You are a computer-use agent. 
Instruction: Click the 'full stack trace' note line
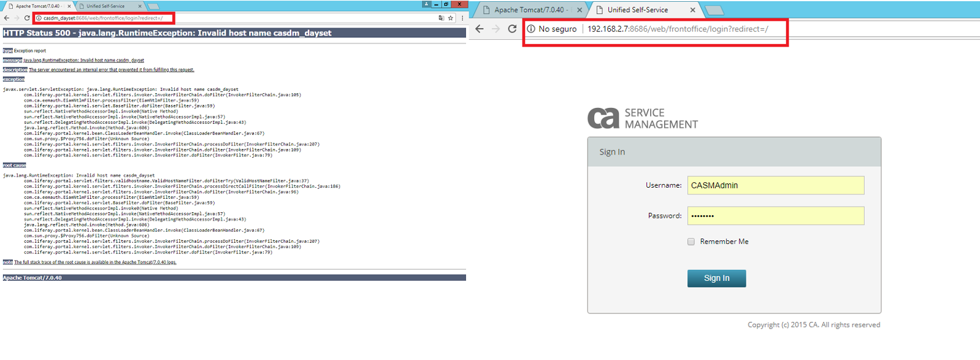click(95, 262)
